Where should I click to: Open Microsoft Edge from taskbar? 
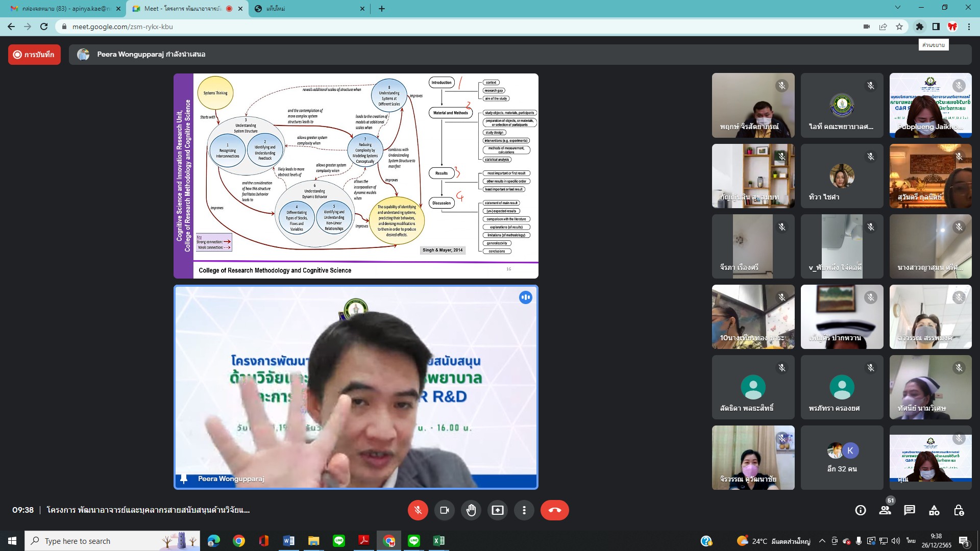click(214, 541)
